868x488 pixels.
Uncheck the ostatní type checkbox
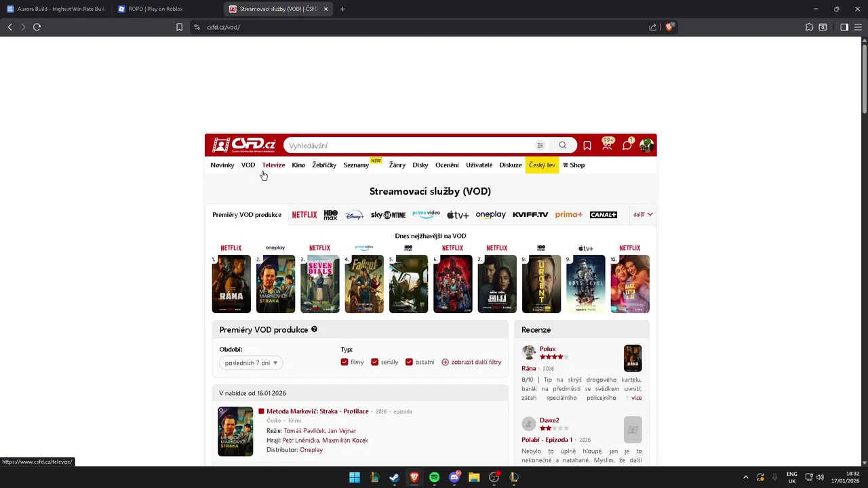[409, 362]
